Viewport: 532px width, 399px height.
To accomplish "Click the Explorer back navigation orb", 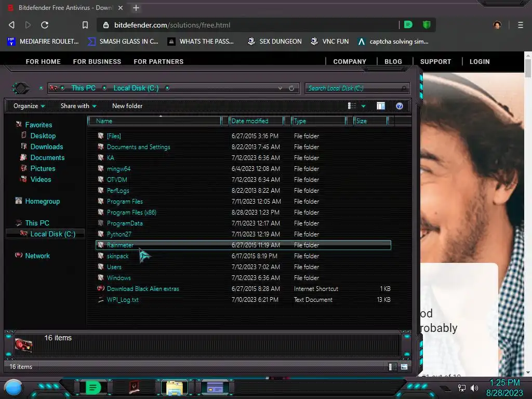I will pyautogui.click(x=21, y=88).
